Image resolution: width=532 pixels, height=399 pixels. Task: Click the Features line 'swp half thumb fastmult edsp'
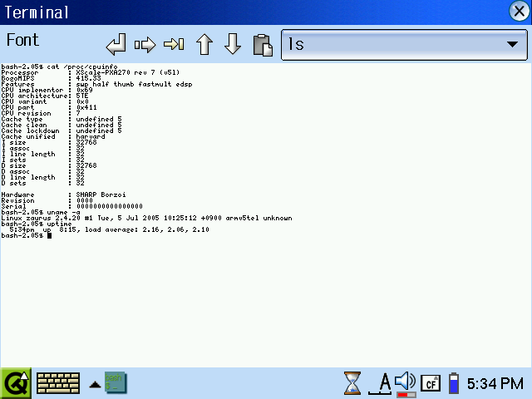pos(134,84)
